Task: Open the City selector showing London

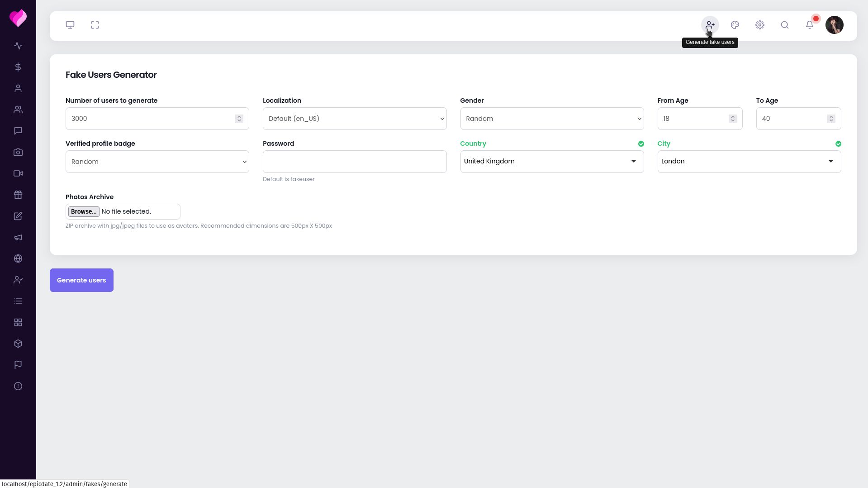Action: 749,162
